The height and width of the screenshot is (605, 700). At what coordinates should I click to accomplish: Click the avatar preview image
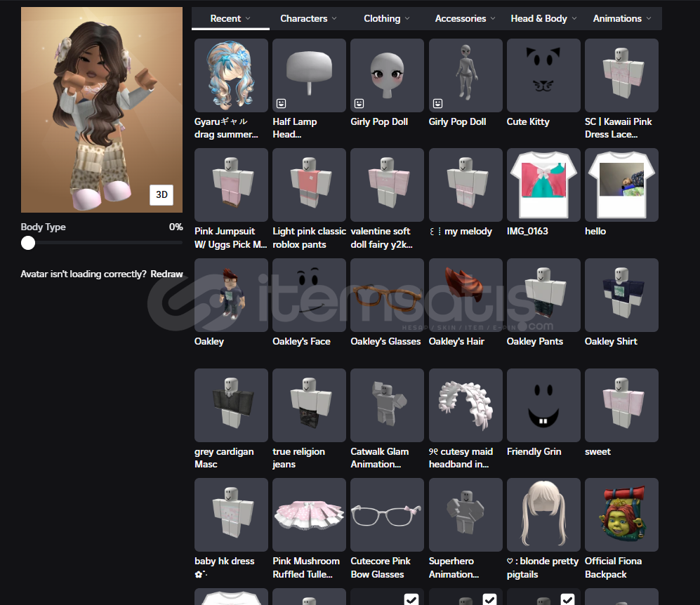pos(102,109)
